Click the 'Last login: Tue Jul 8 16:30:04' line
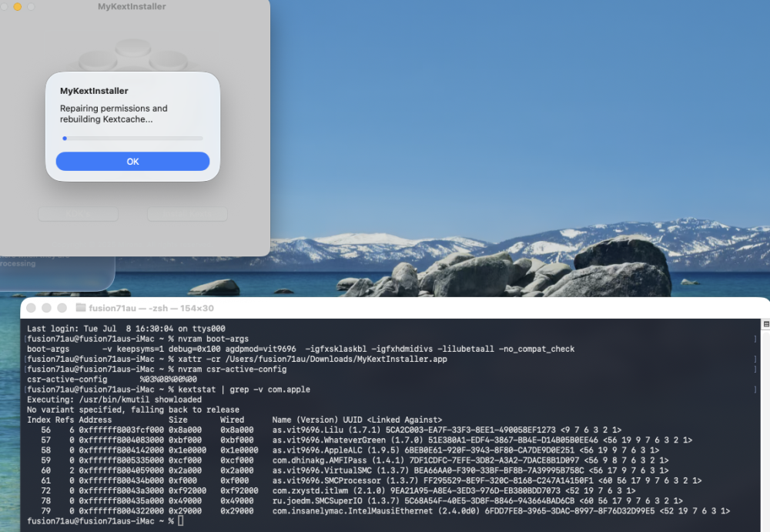The image size is (770, 532). click(126, 329)
